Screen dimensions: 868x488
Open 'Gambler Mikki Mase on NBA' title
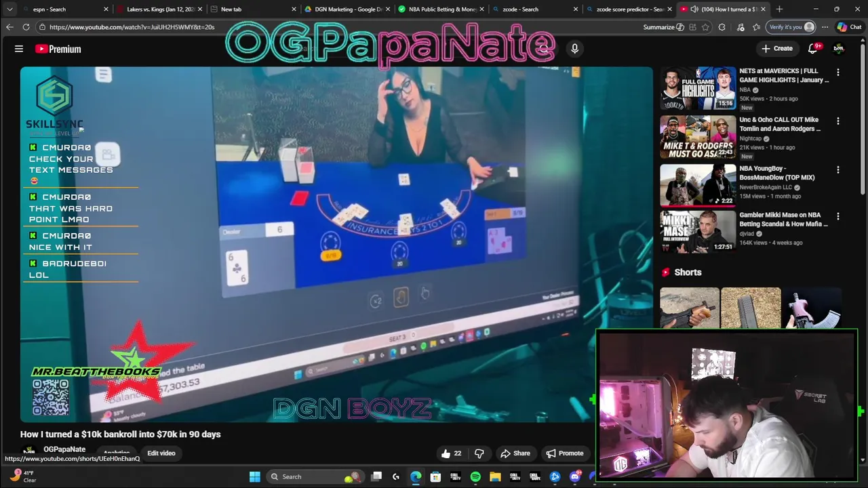click(x=783, y=220)
